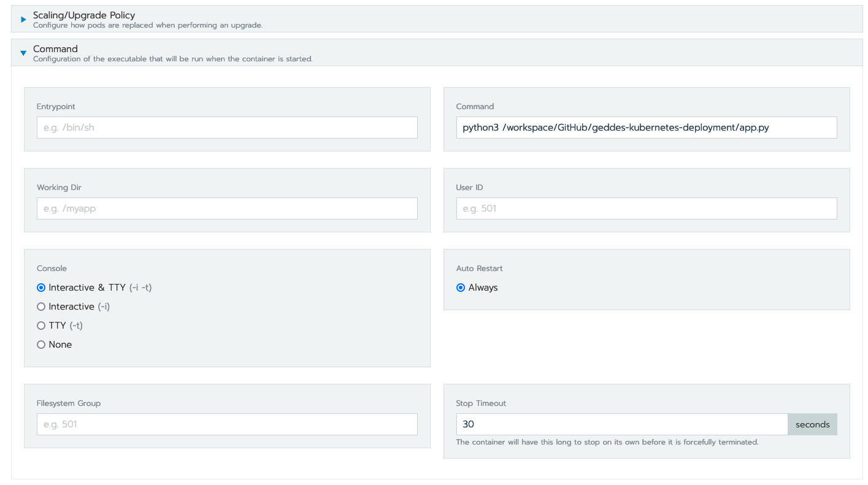
Task: Click the Command section header title
Action: coord(55,48)
